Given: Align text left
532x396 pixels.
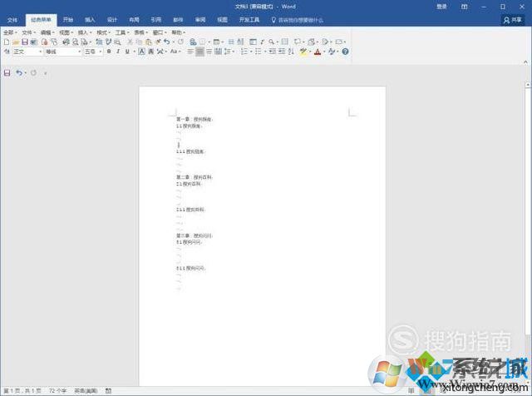Looking at the screenshot, I should pos(190,52).
